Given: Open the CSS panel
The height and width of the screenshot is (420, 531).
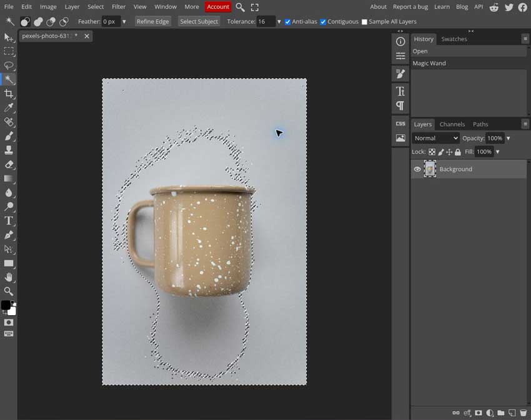Looking at the screenshot, I should [x=400, y=124].
